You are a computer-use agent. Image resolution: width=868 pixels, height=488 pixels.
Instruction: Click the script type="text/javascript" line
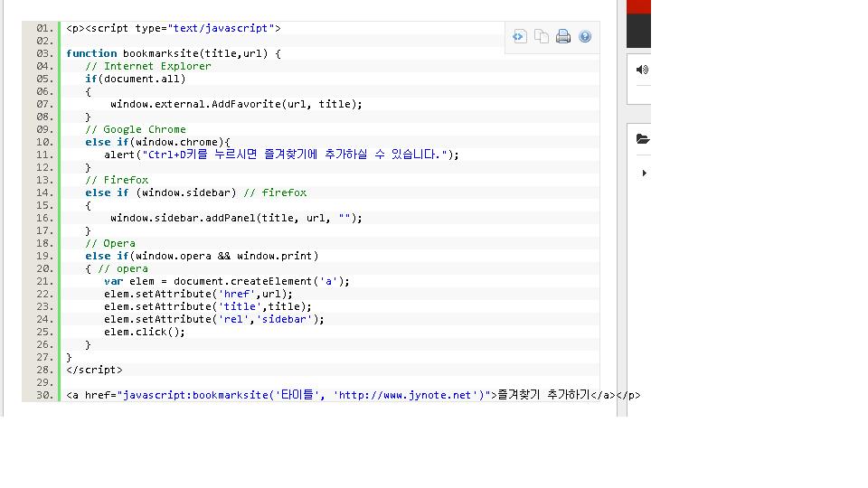[174, 28]
